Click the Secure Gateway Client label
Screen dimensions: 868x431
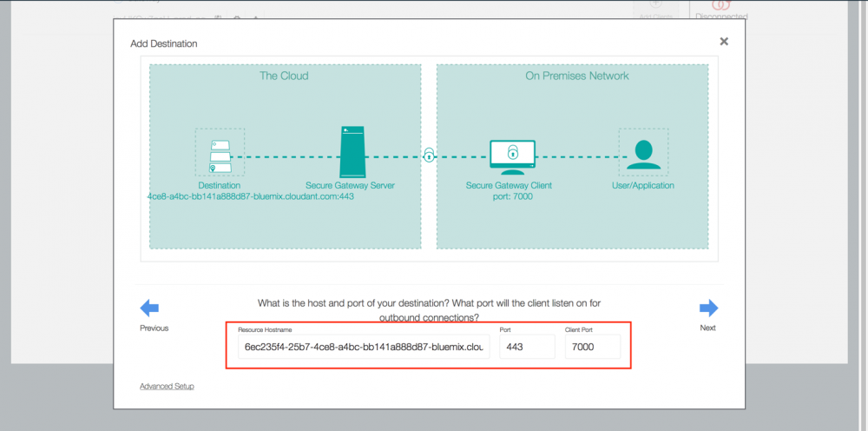tap(509, 186)
